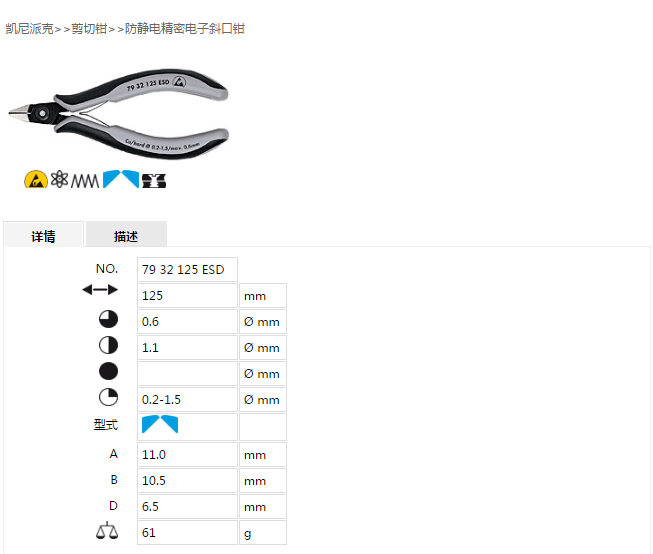Click the blue cutting edge profile icon under the plier image
This screenshot has width=653, height=554.
121,179
